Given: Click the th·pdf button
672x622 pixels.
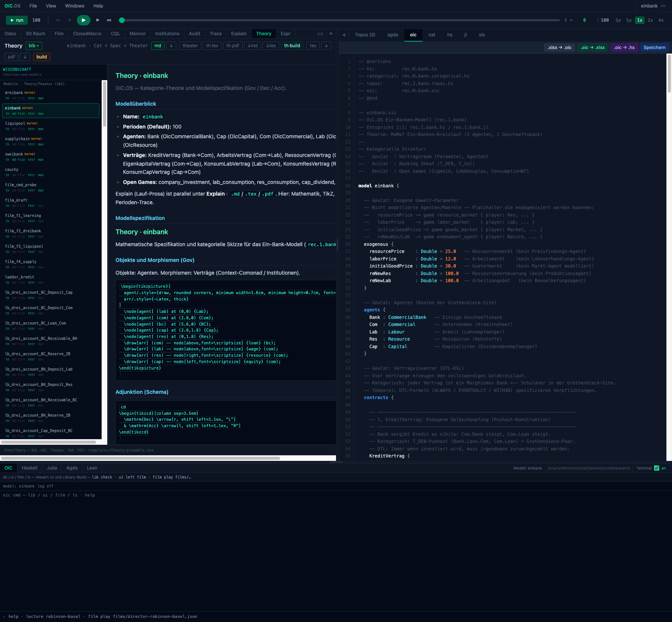Looking at the screenshot, I should (x=232, y=46).
